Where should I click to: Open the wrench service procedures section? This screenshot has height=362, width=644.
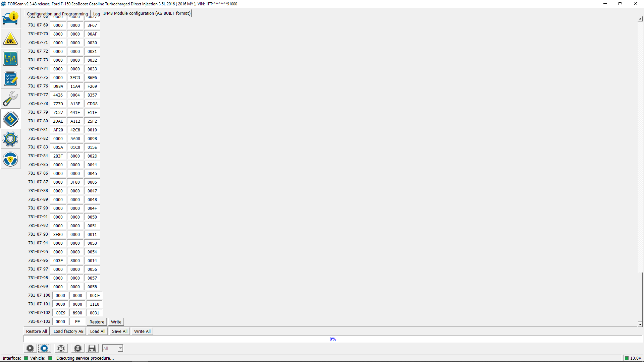click(10, 99)
